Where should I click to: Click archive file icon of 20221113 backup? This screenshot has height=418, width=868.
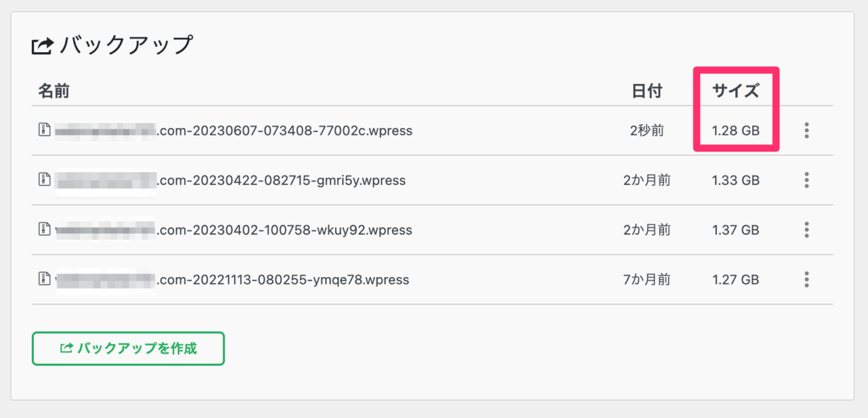coord(44,278)
